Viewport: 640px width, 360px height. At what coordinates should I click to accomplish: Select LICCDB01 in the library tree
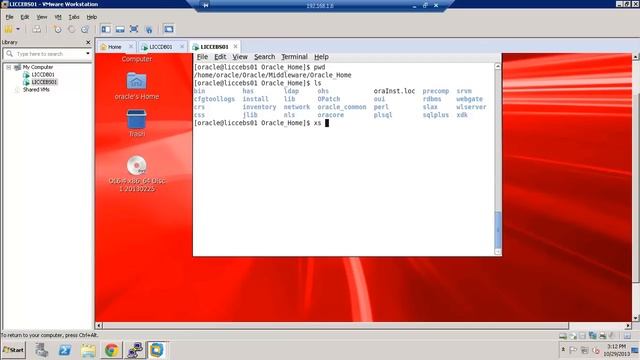(43, 75)
